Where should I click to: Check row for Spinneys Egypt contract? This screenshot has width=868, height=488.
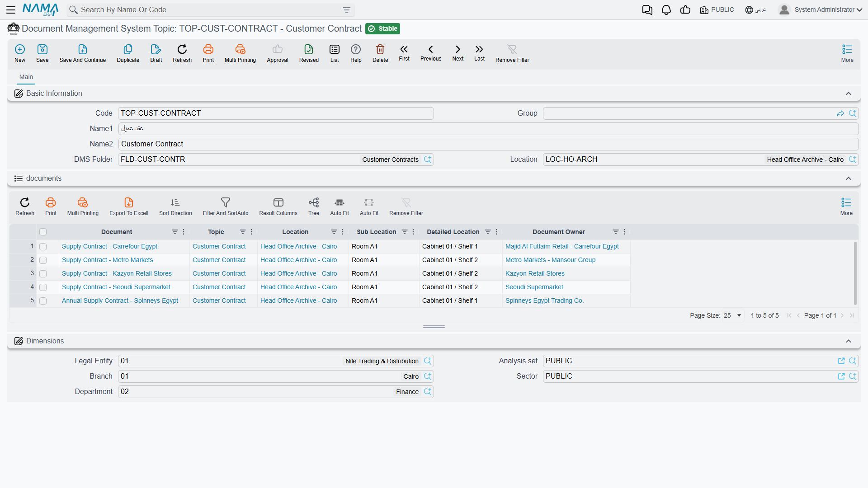click(x=43, y=301)
